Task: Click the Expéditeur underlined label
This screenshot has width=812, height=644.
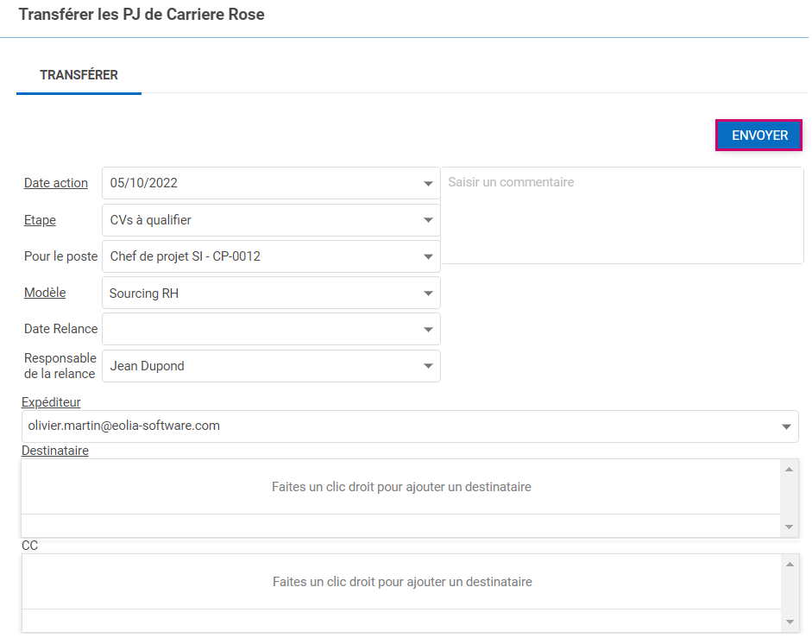Action: [51, 402]
